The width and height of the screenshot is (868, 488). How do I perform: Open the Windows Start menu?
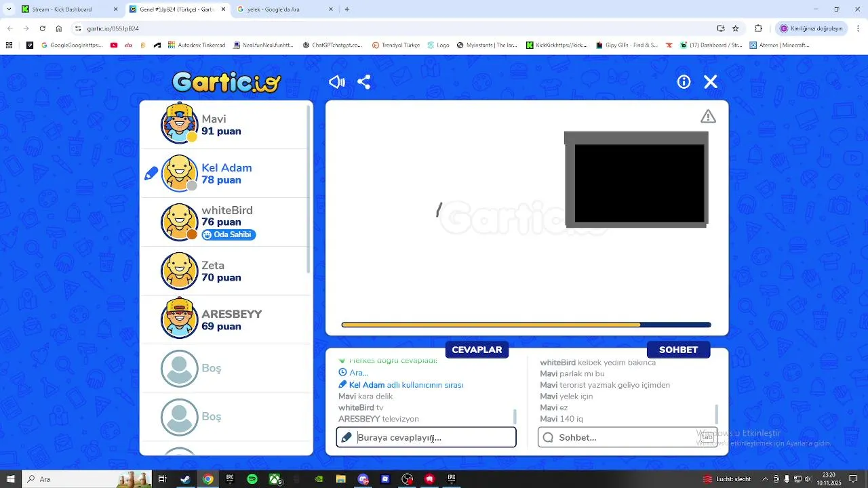(x=10, y=479)
